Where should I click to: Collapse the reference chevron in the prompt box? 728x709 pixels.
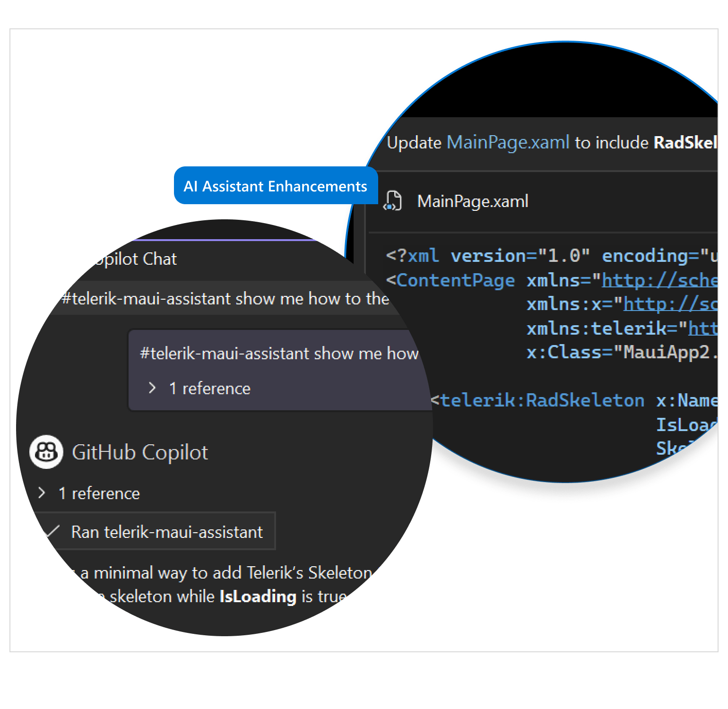(x=152, y=388)
